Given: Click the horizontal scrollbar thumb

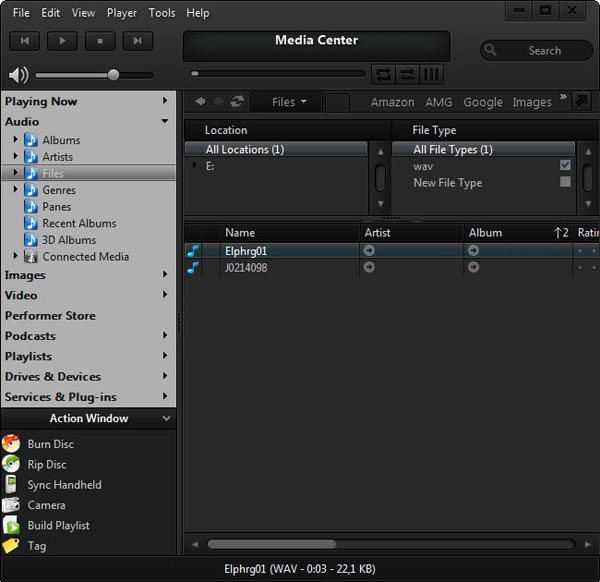Looking at the screenshot, I should coord(272,544).
